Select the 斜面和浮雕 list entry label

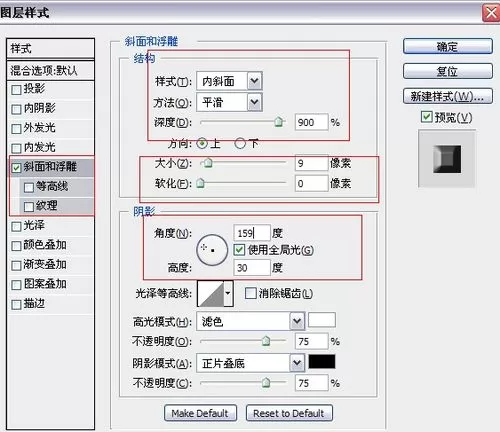50,167
